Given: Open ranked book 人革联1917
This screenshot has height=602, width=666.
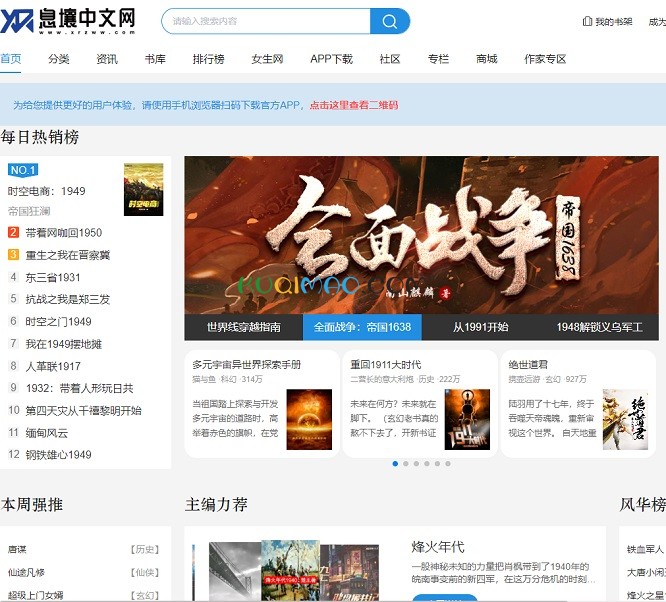Looking at the screenshot, I should click(53, 366).
